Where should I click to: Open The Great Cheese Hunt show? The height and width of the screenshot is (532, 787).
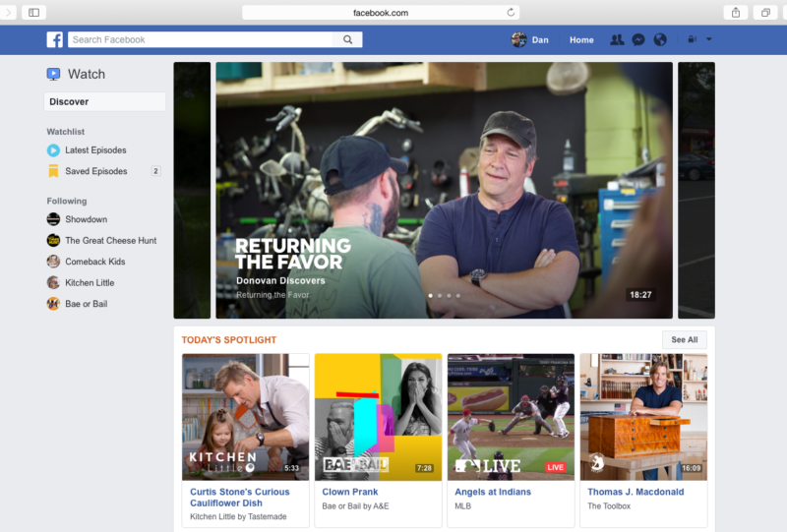point(110,240)
